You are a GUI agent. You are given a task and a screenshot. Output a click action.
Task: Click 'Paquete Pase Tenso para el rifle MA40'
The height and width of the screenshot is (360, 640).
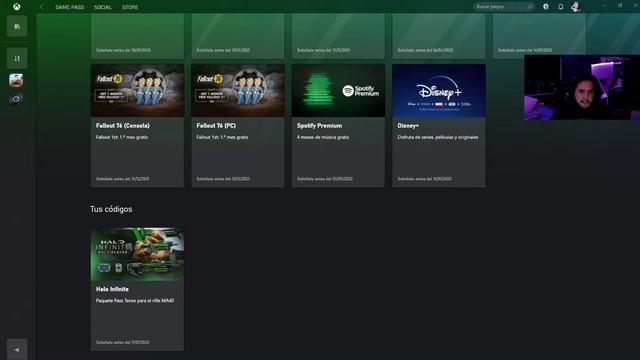point(135,300)
